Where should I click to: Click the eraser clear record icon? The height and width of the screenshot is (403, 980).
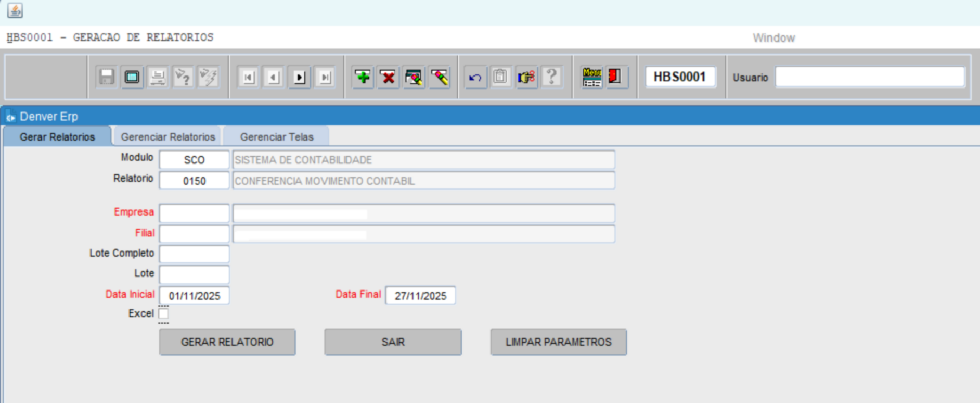440,78
